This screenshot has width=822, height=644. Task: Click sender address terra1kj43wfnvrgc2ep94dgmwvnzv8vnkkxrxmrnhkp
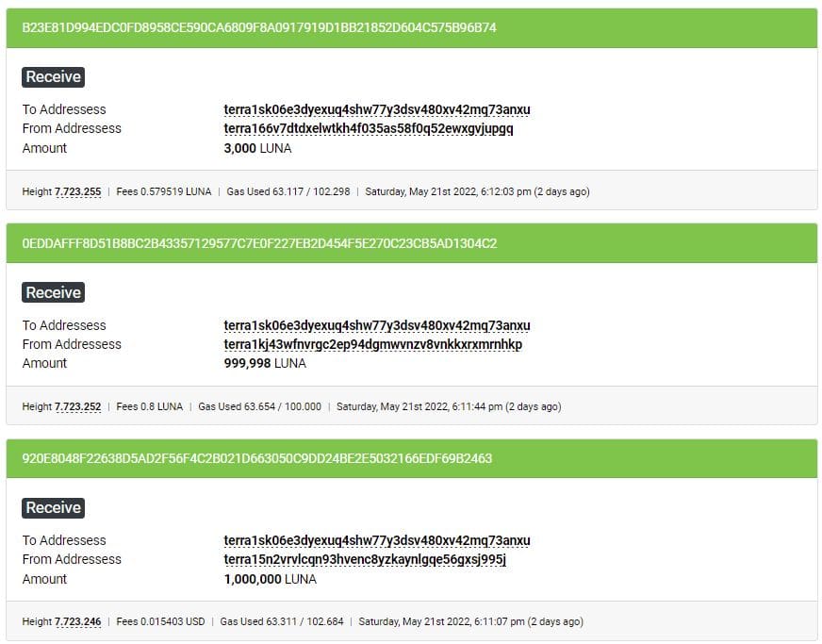click(x=372, y=344)
